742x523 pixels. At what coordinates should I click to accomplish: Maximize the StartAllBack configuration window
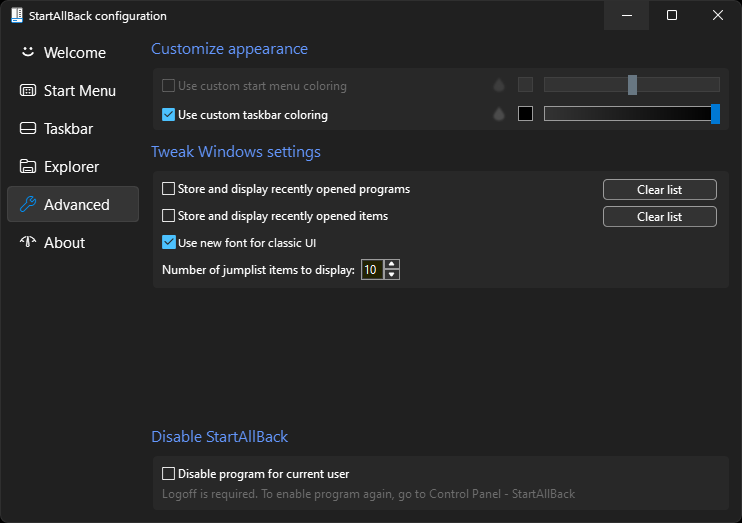(671, 15)
